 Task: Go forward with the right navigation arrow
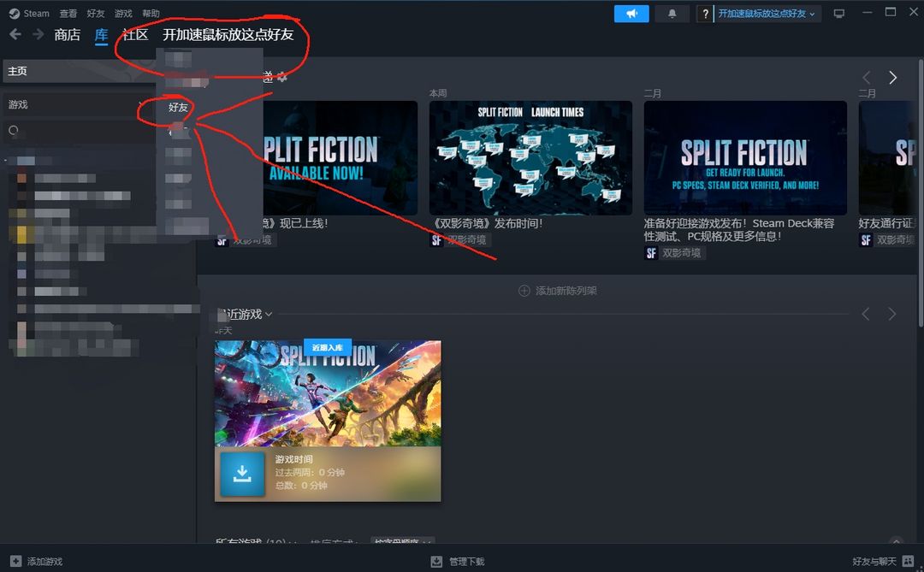click(x=38, y=35)
